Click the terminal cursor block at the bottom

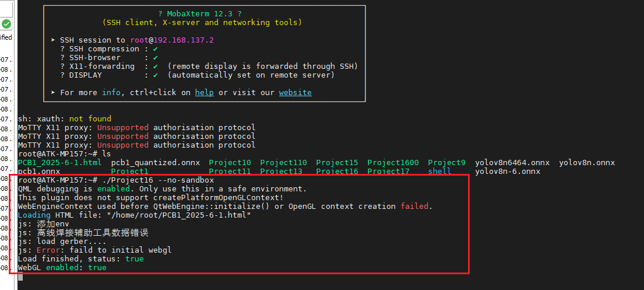pos(20,277)
